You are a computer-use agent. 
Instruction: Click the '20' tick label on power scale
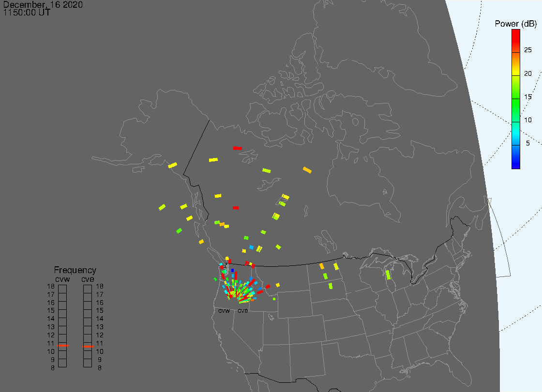tap(527, 73)
